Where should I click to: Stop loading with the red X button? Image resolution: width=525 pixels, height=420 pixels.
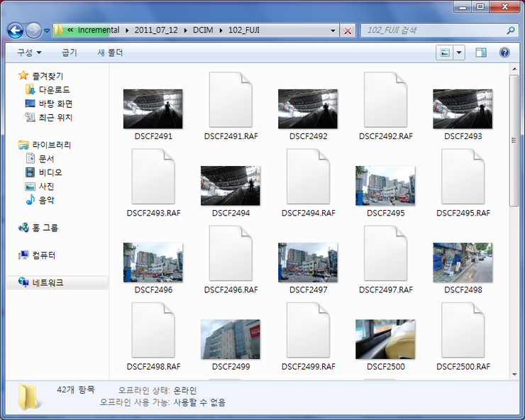click(348, 31)
